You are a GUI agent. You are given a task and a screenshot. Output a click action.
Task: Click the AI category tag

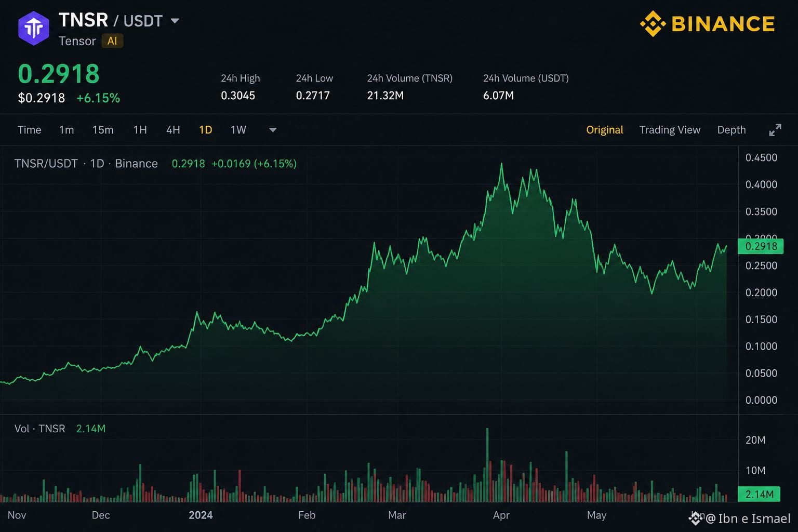(x=112, y=41)
